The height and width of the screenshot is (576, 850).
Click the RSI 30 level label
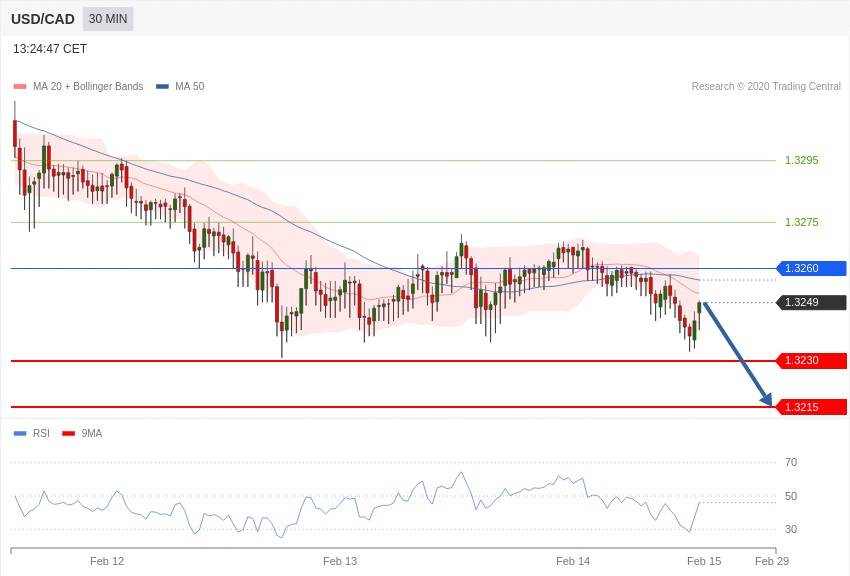pos(791,529)
